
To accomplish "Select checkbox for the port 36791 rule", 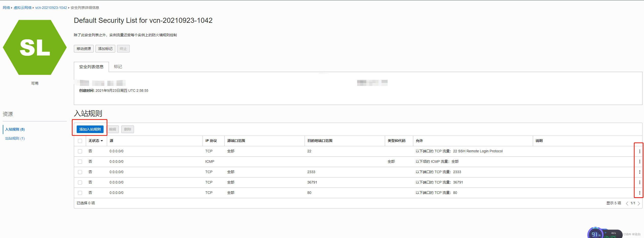I will tap(80, 182).
